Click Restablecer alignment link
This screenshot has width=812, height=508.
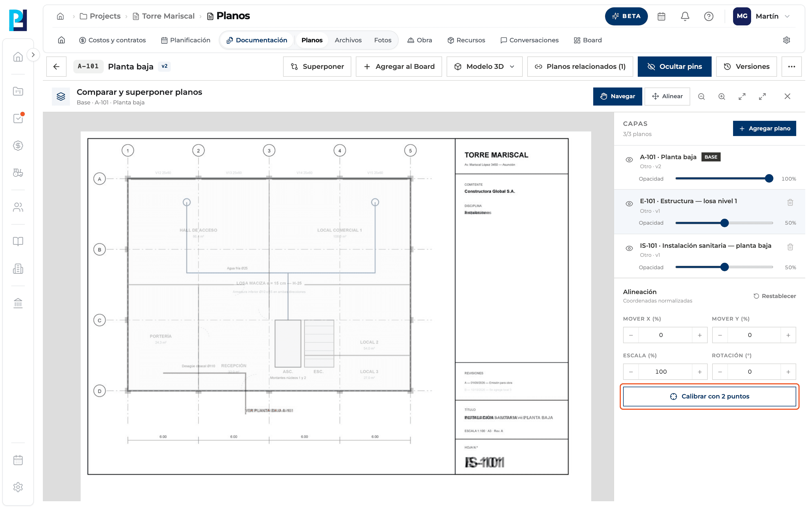point(775,296)
